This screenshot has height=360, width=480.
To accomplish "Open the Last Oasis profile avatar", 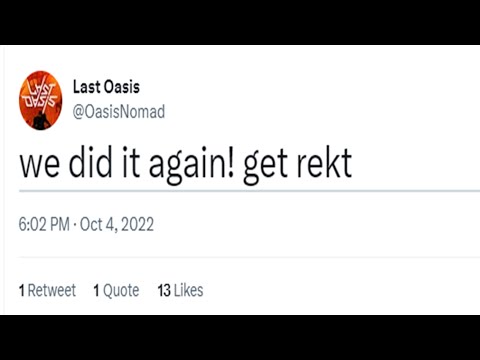I will point(41,100).
